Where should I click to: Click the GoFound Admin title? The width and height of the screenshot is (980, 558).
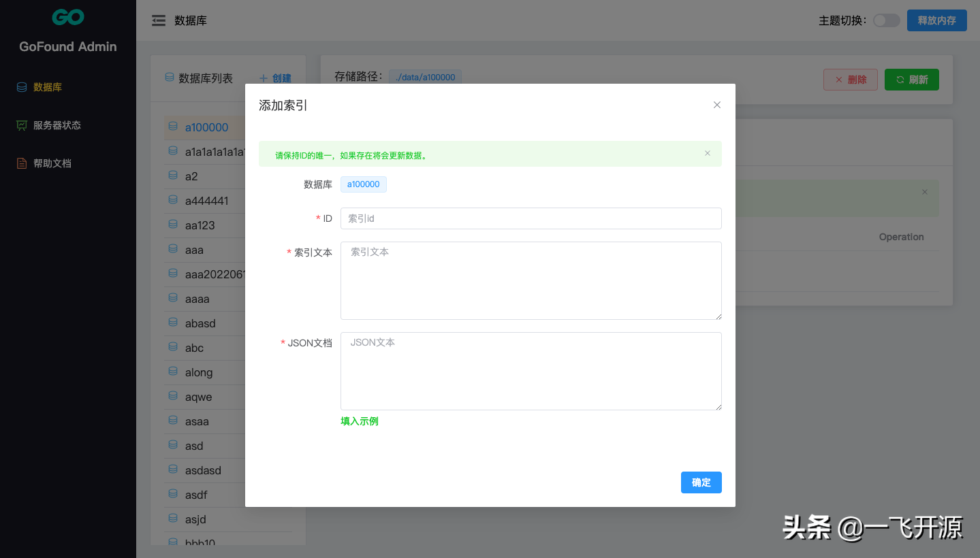(68, 46)
